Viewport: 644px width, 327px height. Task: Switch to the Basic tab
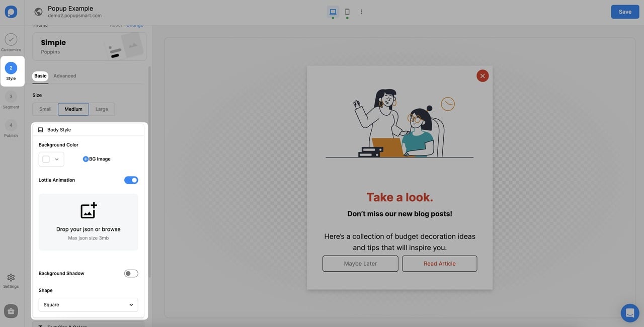pyautogui.click(x=40, y=76)
